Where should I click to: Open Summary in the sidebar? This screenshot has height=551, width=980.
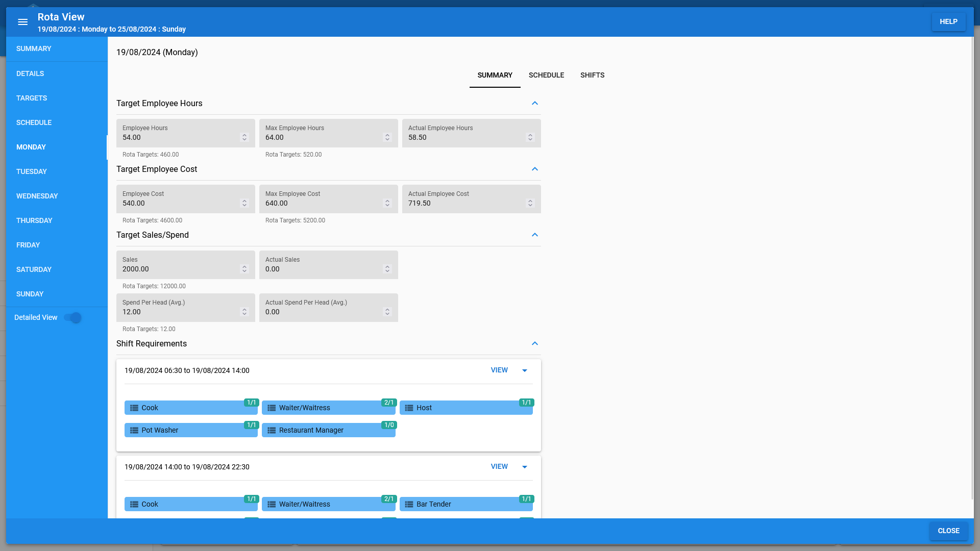(x=57, y=49)
